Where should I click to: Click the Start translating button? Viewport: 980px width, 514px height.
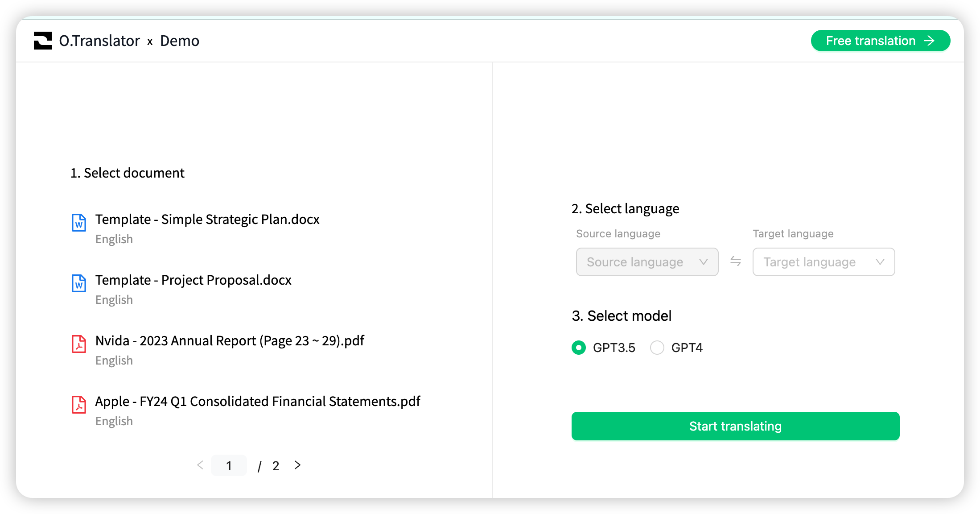(735, 426)
